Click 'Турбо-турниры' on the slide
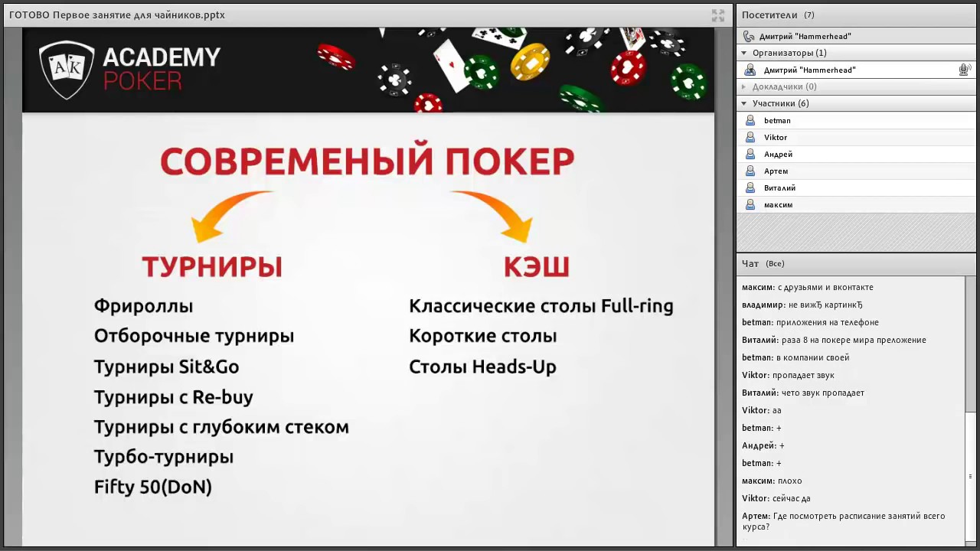Viewport: 980px width, 551px height. click(x=163, y=457)
